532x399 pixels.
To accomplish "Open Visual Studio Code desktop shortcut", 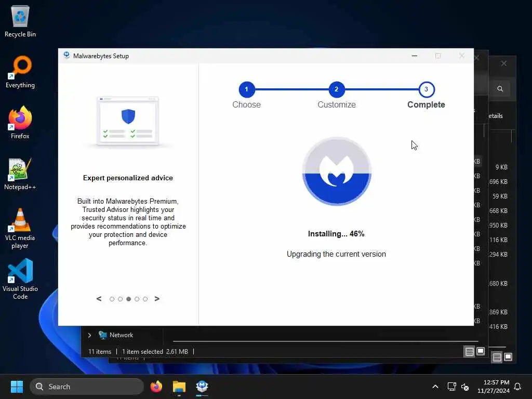I will (20, 279).
